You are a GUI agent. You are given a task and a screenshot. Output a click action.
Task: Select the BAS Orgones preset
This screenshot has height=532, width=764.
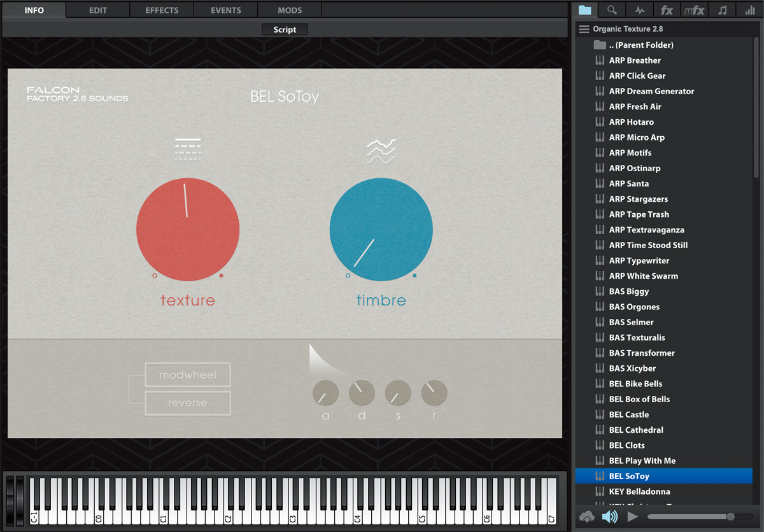664,307
